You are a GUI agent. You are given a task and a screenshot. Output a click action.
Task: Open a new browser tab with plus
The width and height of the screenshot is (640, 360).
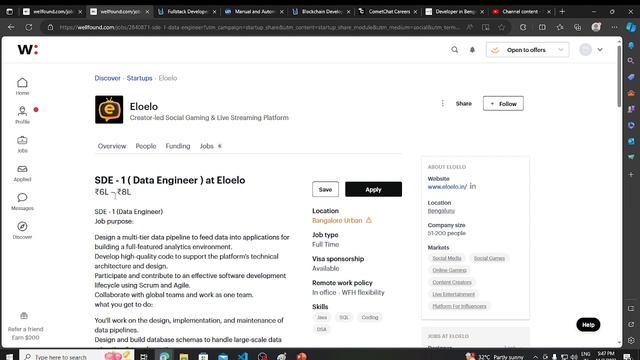[x=562, y=11]
